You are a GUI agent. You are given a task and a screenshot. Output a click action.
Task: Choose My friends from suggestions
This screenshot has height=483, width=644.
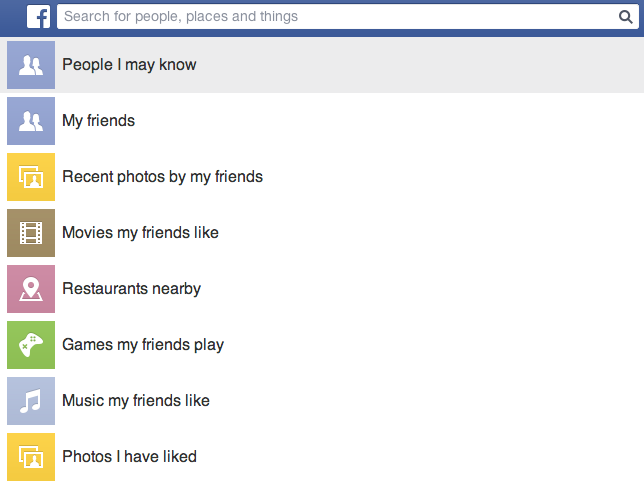(98, 121)
